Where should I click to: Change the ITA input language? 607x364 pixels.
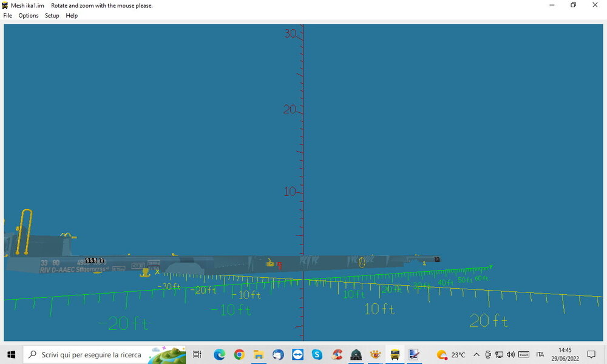click(540, 354)
